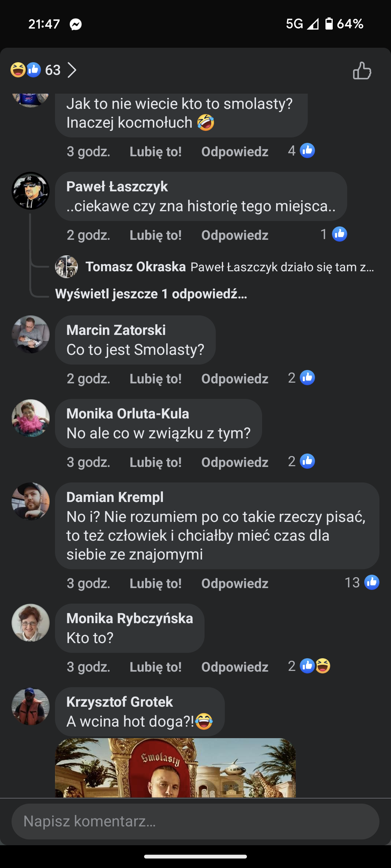The height and width of the screenshot is (868, 391).
Task: Open Damian Krempl's avatar
Action: pos(30,502)
